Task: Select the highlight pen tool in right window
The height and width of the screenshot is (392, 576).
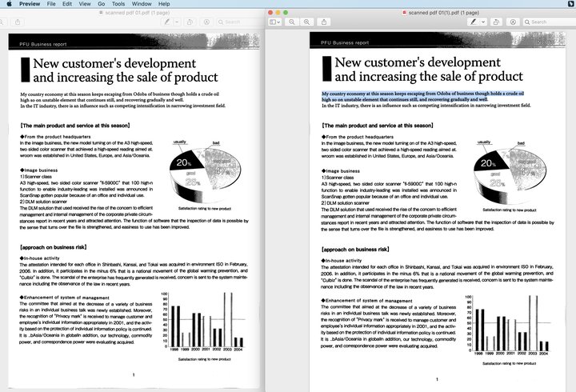Action: click(474, 22)
